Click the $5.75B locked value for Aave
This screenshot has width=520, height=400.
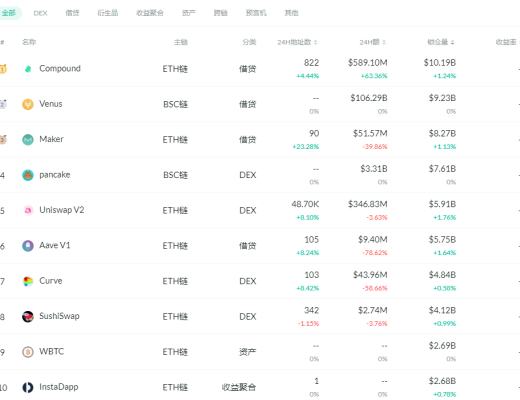pos(442,239)
